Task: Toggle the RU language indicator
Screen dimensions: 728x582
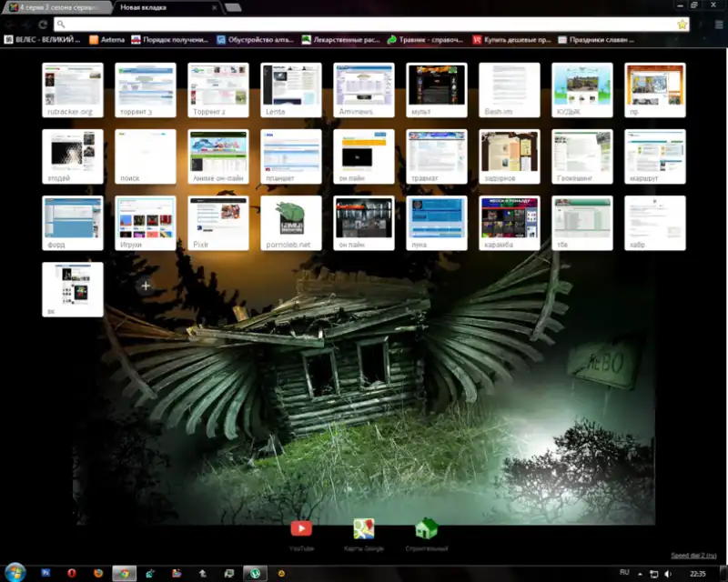Action: pos(624,572)
